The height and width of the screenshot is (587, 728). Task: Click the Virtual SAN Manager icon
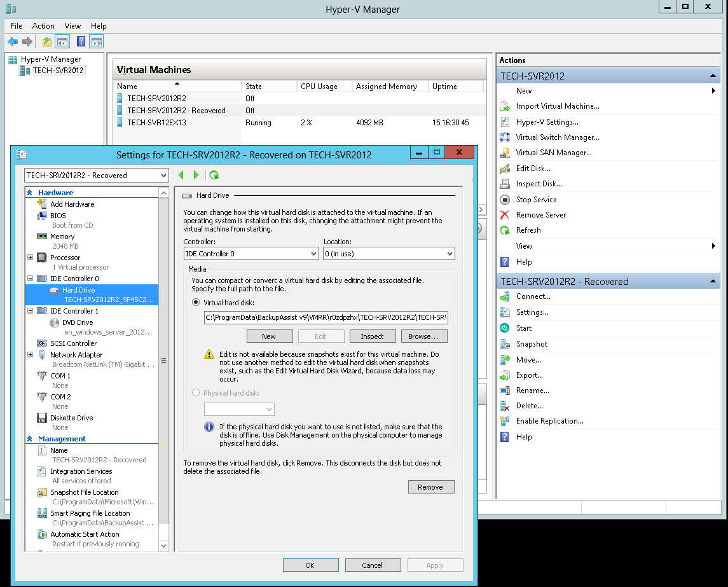[505, 153]
